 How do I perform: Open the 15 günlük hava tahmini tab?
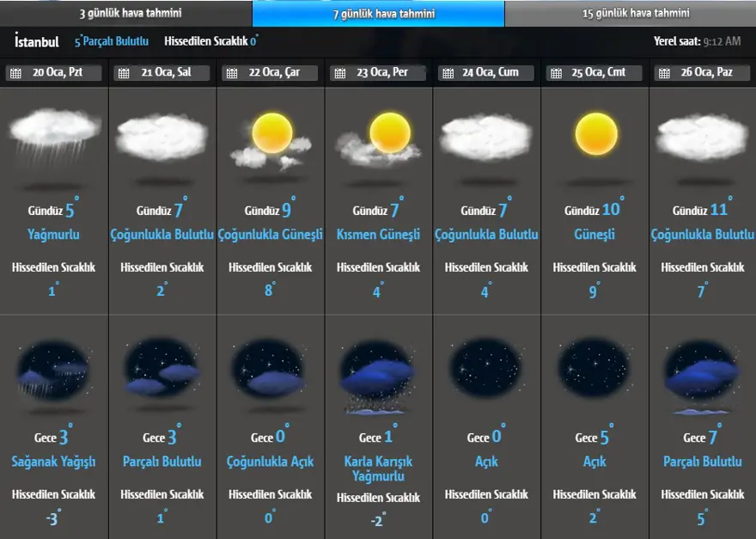pos(631,14)
